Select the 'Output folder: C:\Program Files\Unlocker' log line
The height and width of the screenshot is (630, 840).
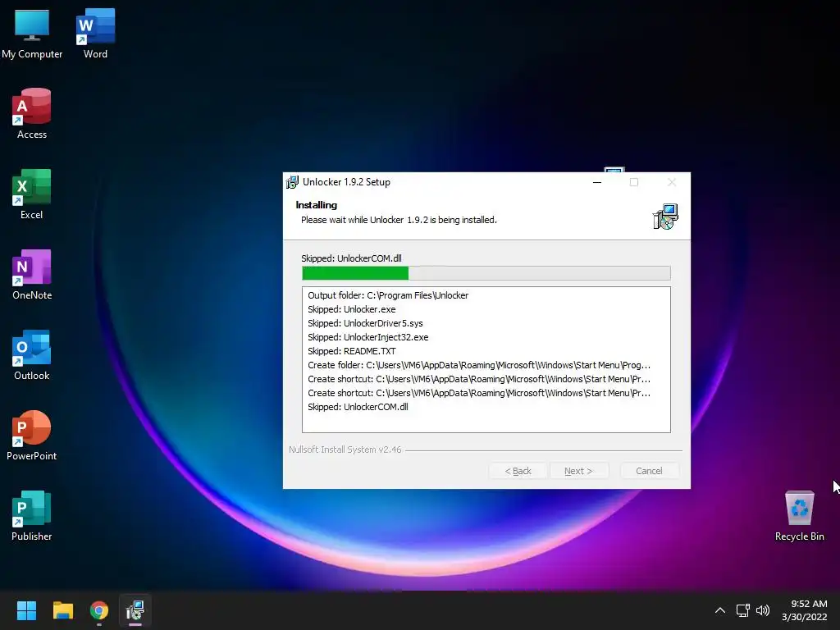pyautogui.click(x=388, y=295)
